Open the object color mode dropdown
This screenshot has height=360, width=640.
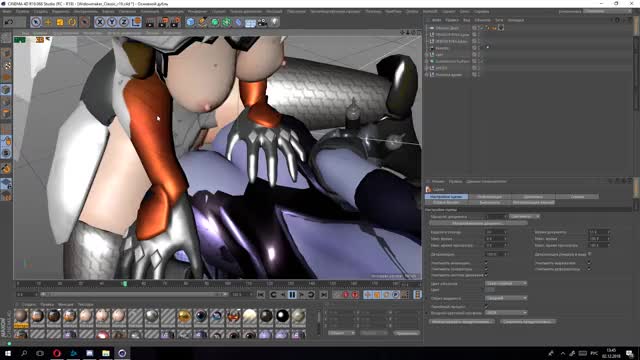(x=506, y=283)
